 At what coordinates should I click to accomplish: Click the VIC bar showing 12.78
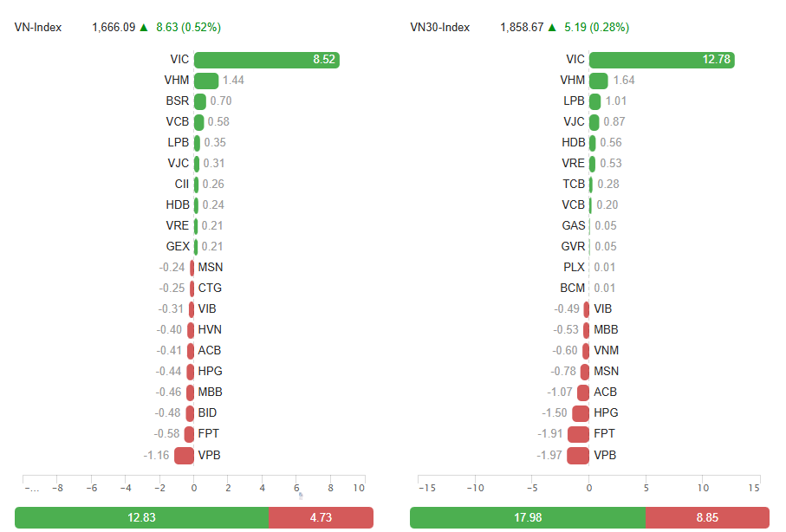[x=661, y=60]
